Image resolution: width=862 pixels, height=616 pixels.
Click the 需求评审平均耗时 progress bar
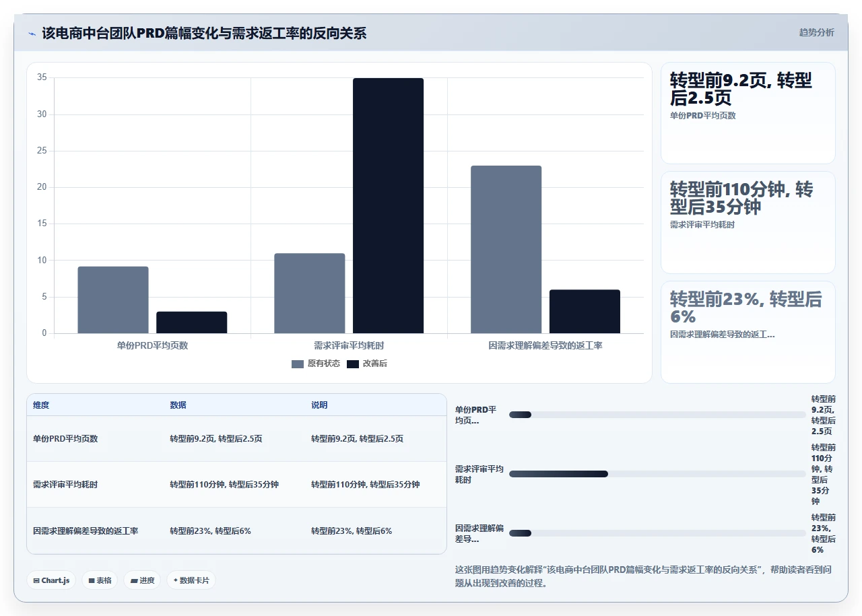[657, 474]
